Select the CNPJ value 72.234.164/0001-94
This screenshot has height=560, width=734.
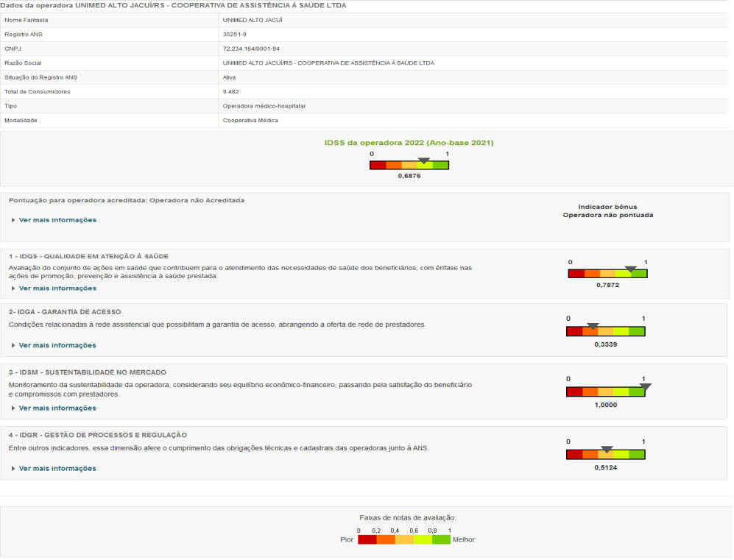click(251, 49)
